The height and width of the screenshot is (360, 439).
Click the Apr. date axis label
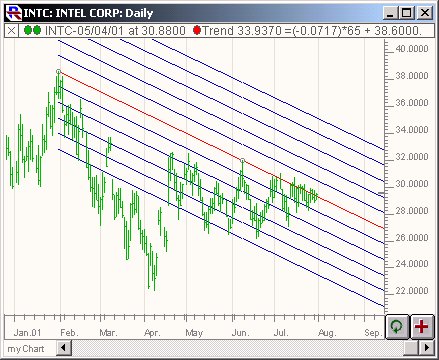coord(152,333)
